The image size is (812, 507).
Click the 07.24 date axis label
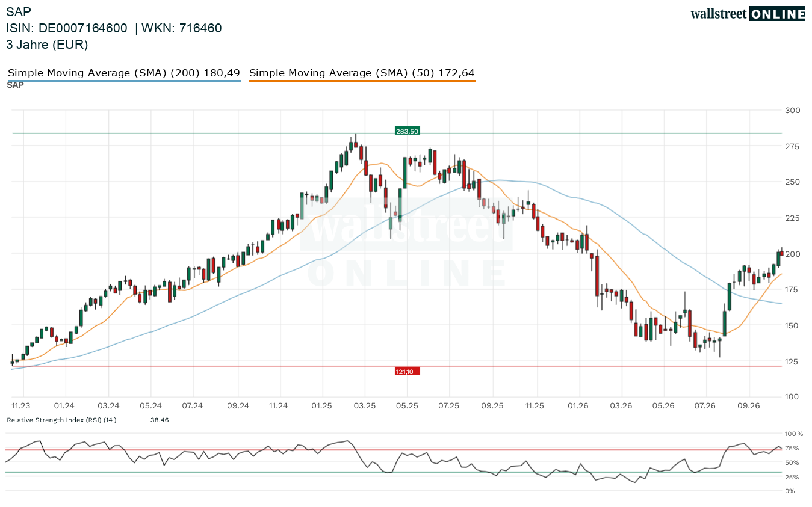click(194, 406)
